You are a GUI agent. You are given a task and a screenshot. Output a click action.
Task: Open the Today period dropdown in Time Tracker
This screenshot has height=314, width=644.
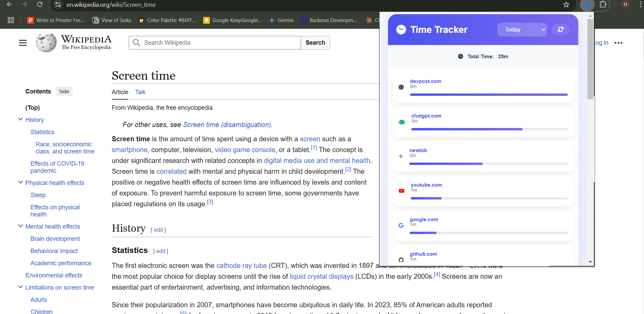coord(522,30)
